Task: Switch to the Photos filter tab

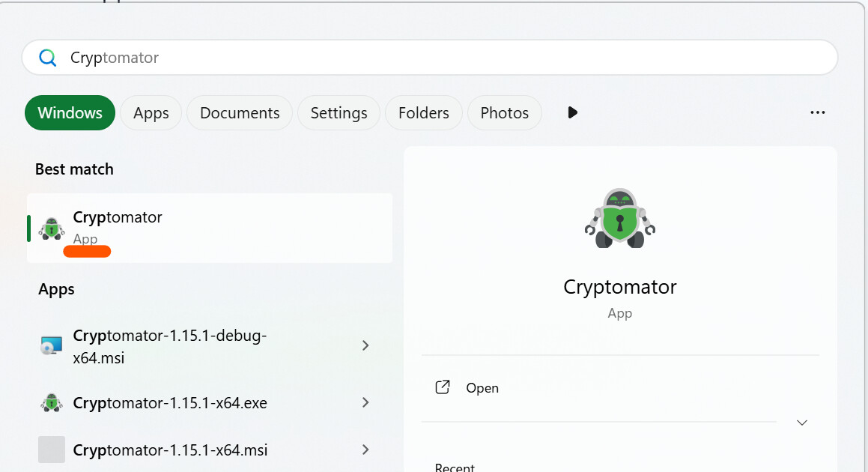Action: 504,113
